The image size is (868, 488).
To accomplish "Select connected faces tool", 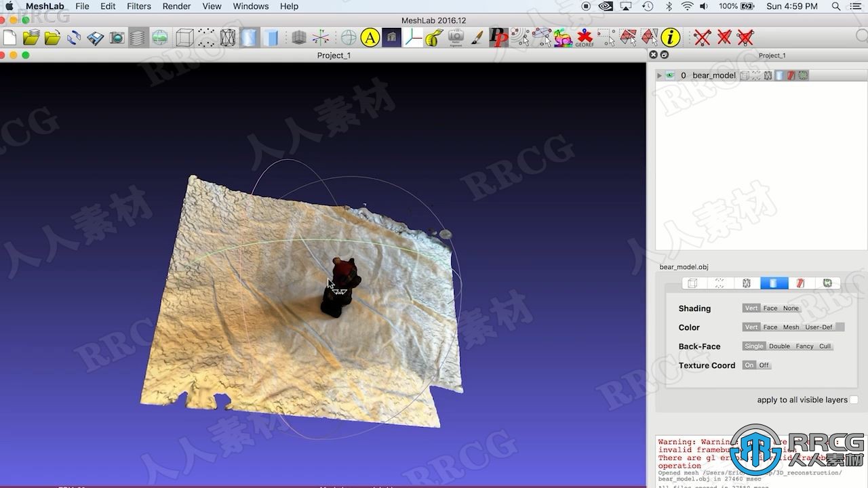I will pos(650,37).
